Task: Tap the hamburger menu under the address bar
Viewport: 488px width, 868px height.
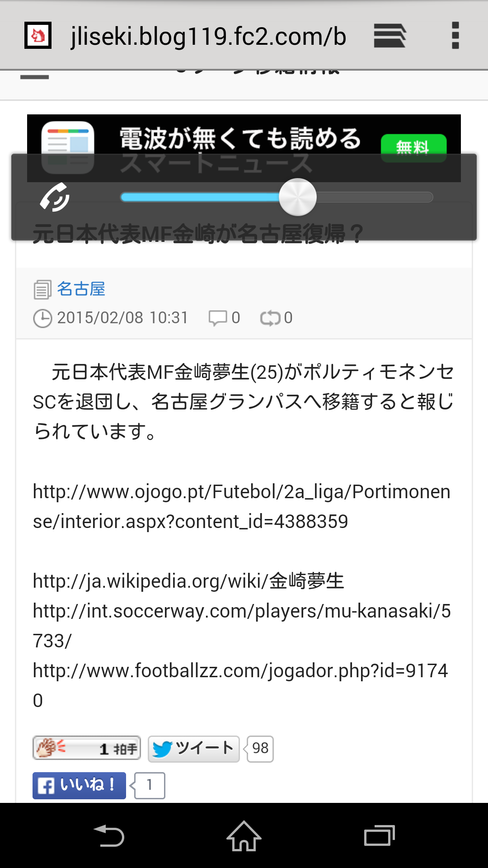Action: tap(34, 77)
